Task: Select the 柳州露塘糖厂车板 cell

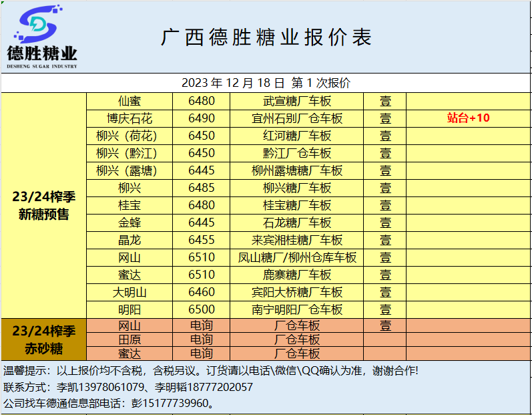Action: tap(296, 171)
